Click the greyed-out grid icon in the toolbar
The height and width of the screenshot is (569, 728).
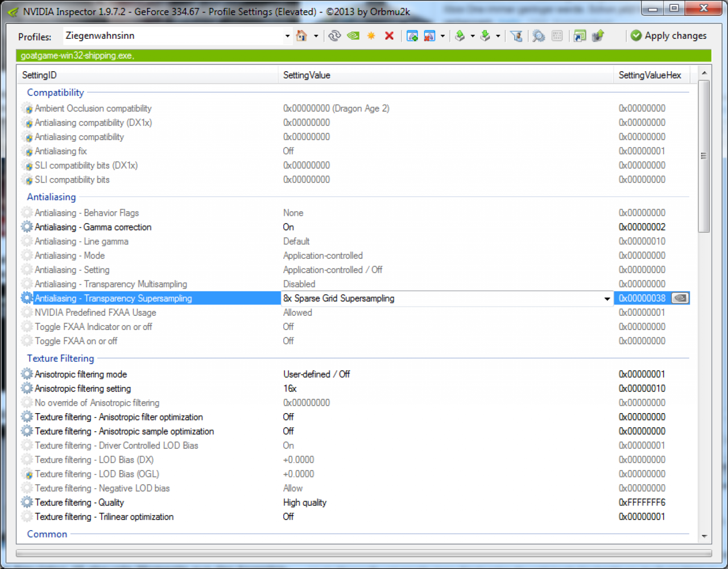(557, 36)
